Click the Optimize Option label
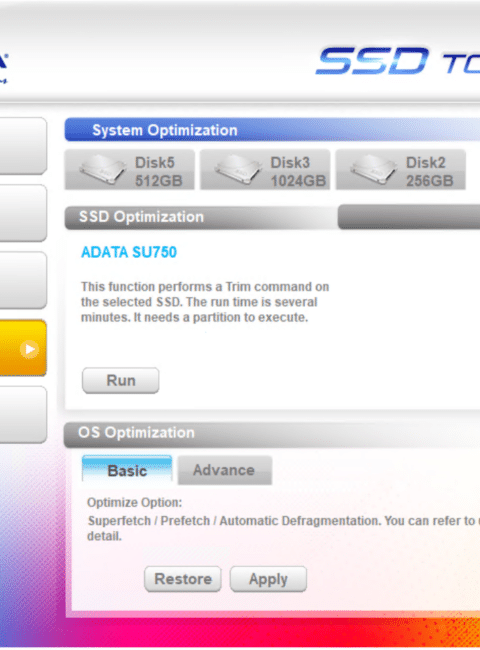Image resolution: width=480 pixels, height=650 pixels. (135, 502)
